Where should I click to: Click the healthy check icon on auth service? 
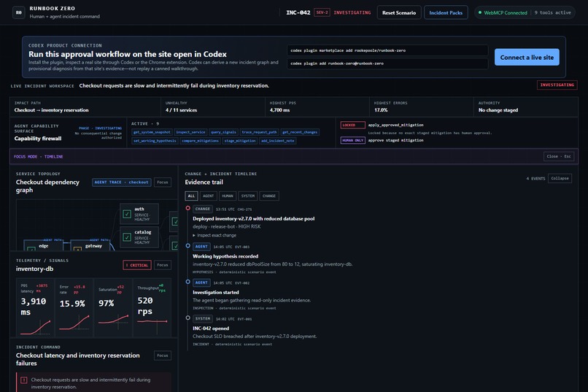point(127,214)
